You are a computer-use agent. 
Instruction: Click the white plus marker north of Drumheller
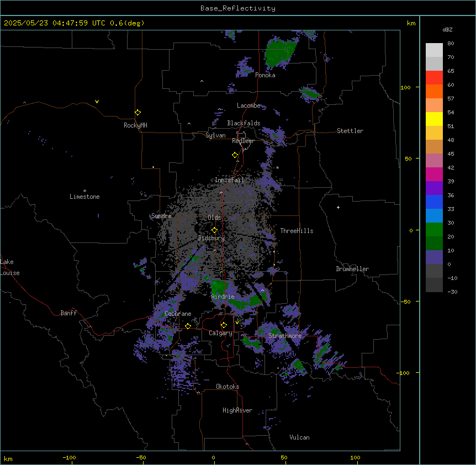(338, 207)
